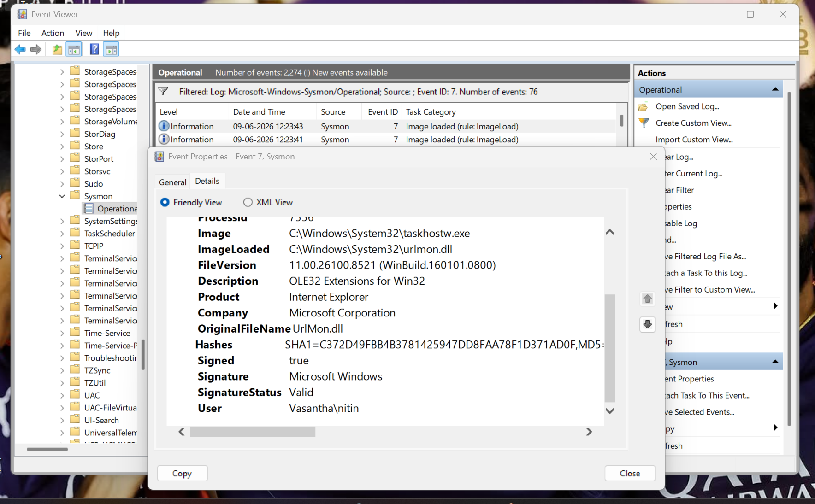Toggle the Show/Hide Console Tree icon
Screen dimensions: 815x504
pyautogui.click(x=74, y=49)
